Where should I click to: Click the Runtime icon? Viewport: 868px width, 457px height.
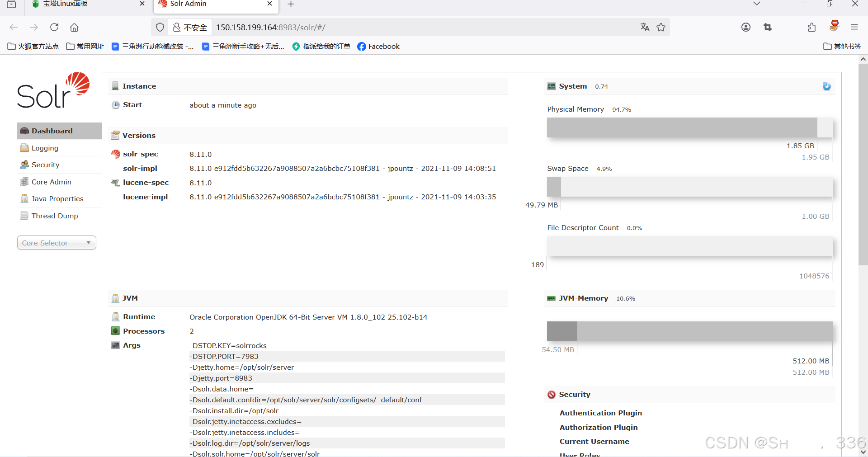point(116,317)
